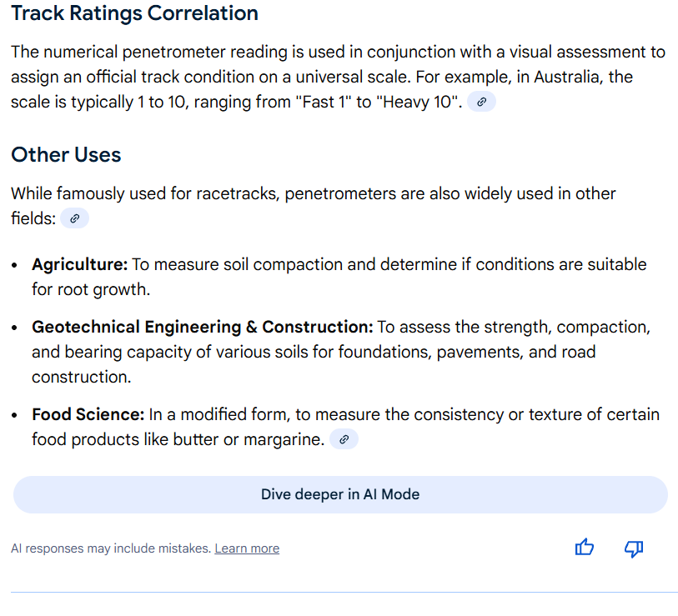Open source link chip after "Heavy 10"
678x616 pixels.
[x=481, y=103]
